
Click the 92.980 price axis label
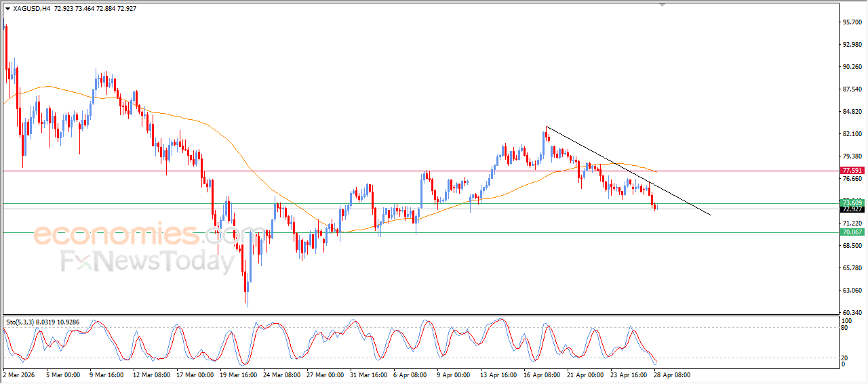point(852,45)
